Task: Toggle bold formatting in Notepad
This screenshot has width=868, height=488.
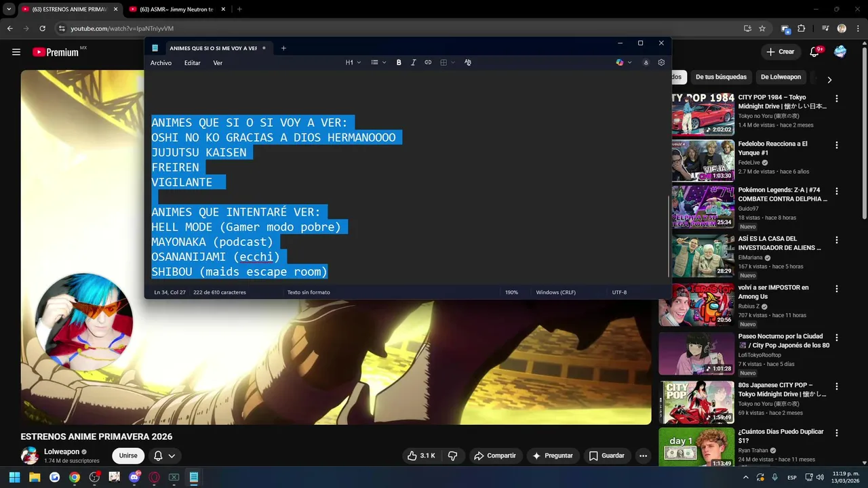Action: point(399,62)
